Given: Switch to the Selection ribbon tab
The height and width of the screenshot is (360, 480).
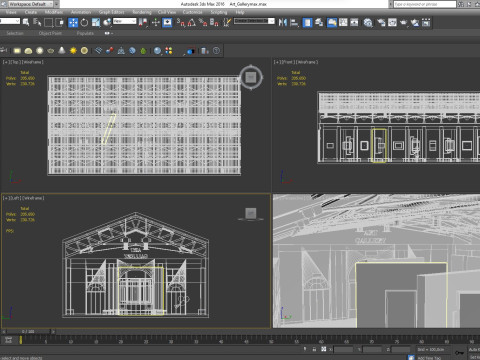Looking at the screenshot, I should pos(15,33).
